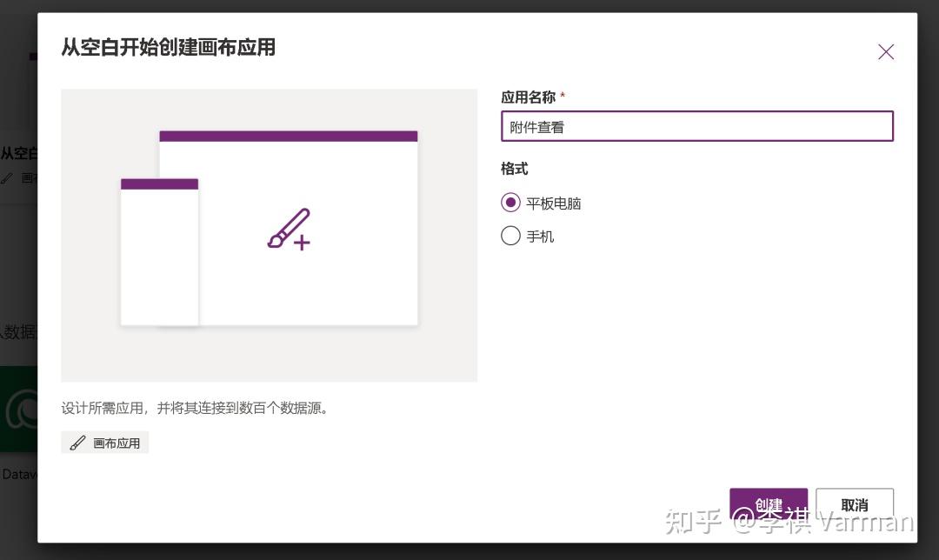Click the purple header bar of tablet preview
The height and width of the screenshot is (560, 939).
pos(288,136)
